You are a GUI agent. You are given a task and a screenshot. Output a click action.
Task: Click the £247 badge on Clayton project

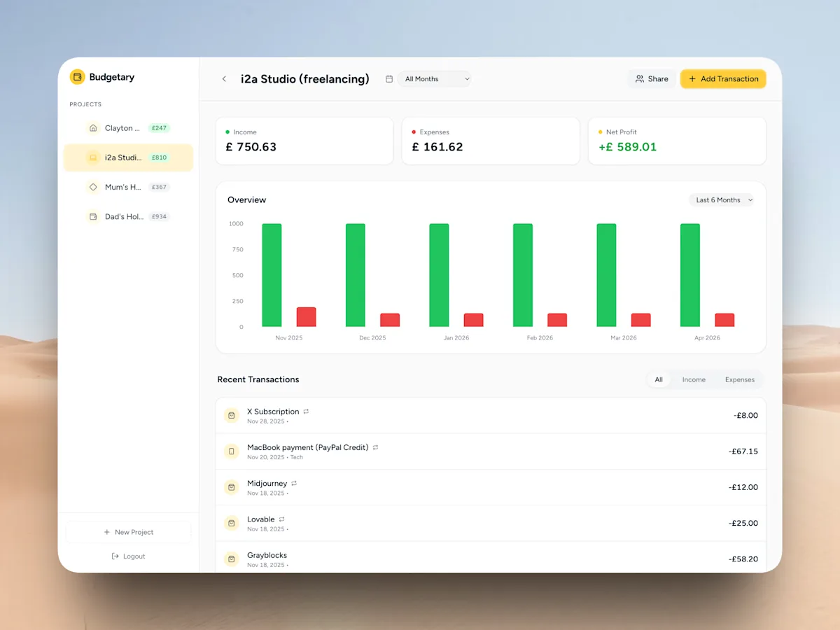point(160,128)
